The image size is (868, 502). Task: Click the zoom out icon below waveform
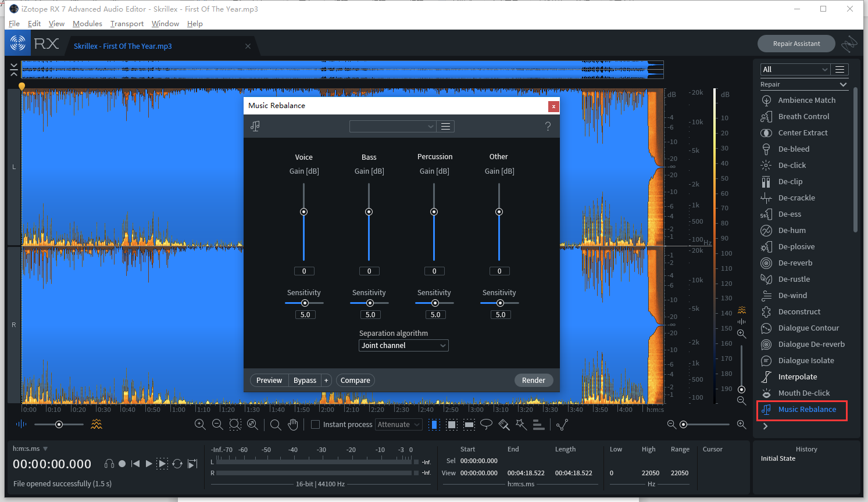pyautogui.click(x=217, y=425)
